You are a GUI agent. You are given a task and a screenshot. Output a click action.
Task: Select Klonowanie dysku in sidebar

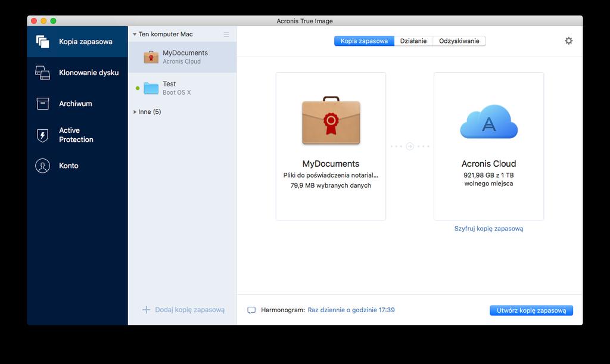[89, 73]
